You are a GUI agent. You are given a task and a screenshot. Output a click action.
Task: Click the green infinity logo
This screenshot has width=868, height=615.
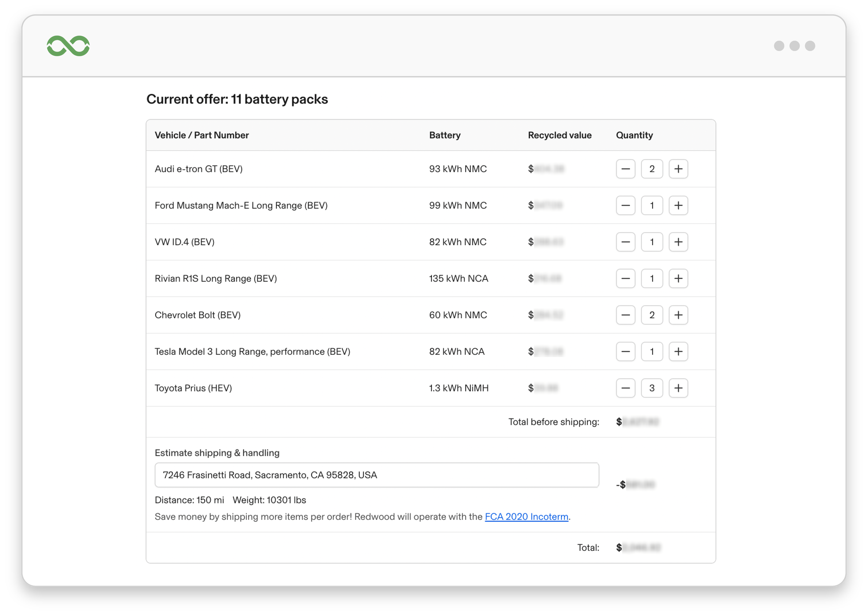pos(68,46)
